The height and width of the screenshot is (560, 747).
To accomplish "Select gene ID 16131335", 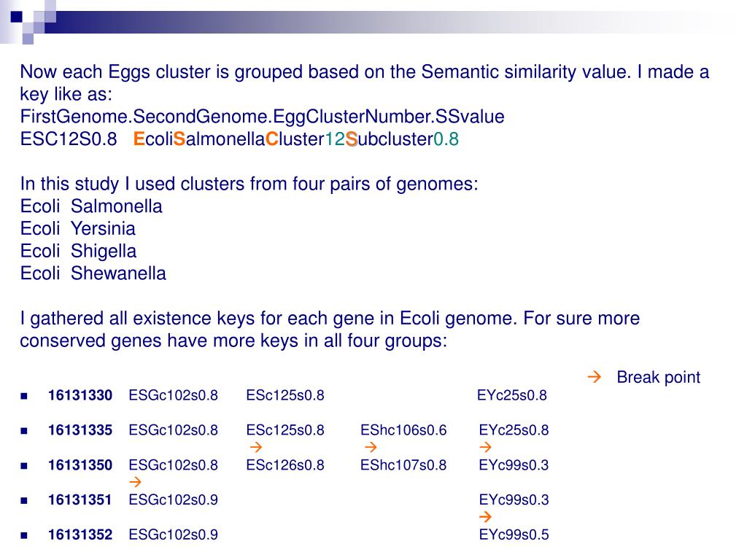I will point(80,430).
